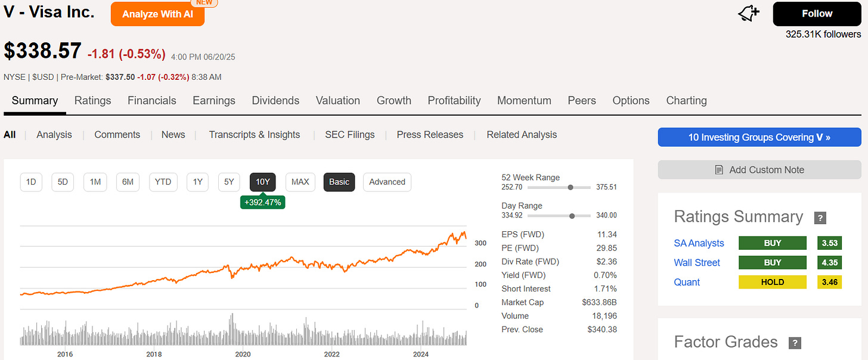Image resolution: width=868 pixels, height=360 pixels.
Task: Open Wall Street ratings link
Action: [697, 263]
